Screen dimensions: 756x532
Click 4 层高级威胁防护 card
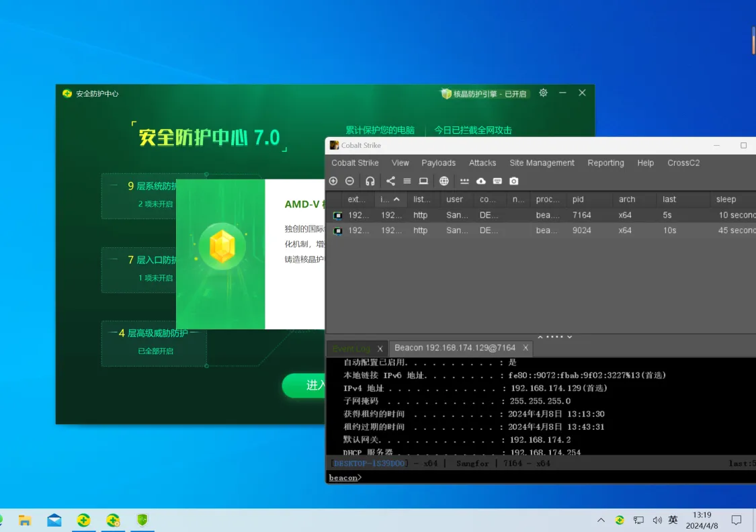pos(154,343)
